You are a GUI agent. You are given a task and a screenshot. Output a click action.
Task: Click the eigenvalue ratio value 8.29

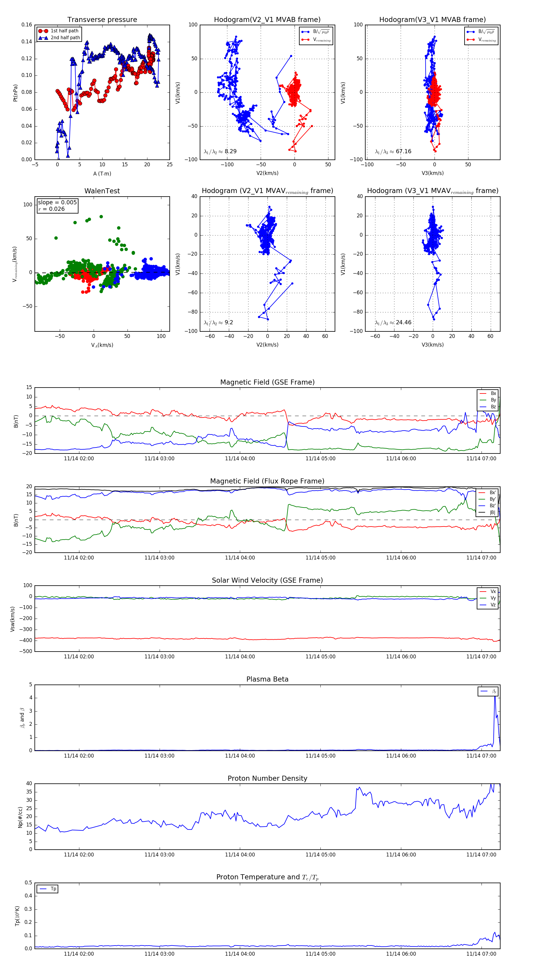[x=230, y=151]
